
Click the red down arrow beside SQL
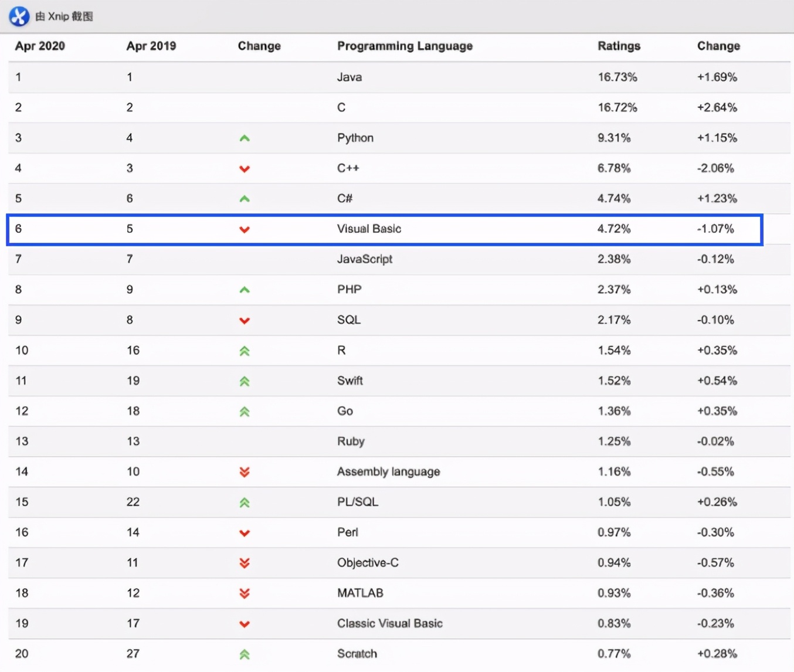coord(245,320)
